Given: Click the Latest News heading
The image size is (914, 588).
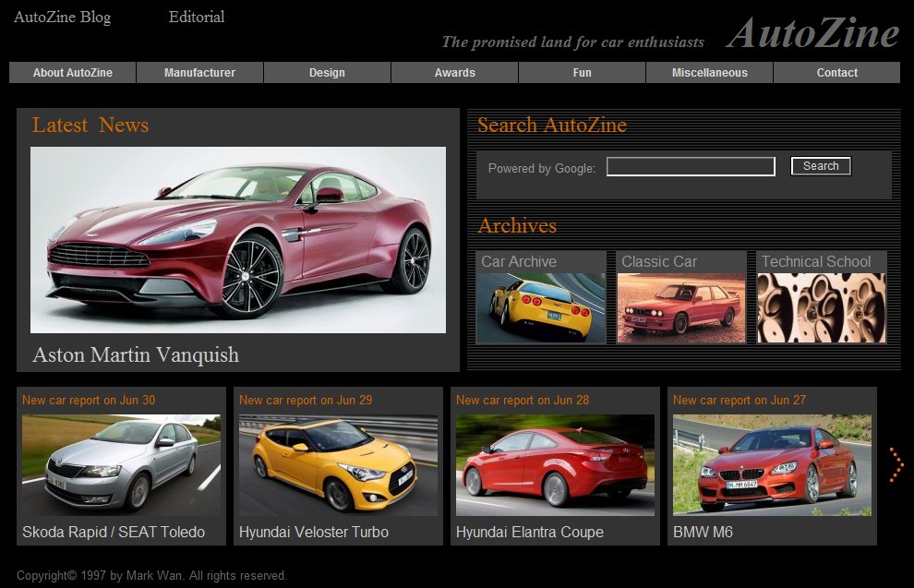Looking at the screenshot, I should tap(90, 125).
